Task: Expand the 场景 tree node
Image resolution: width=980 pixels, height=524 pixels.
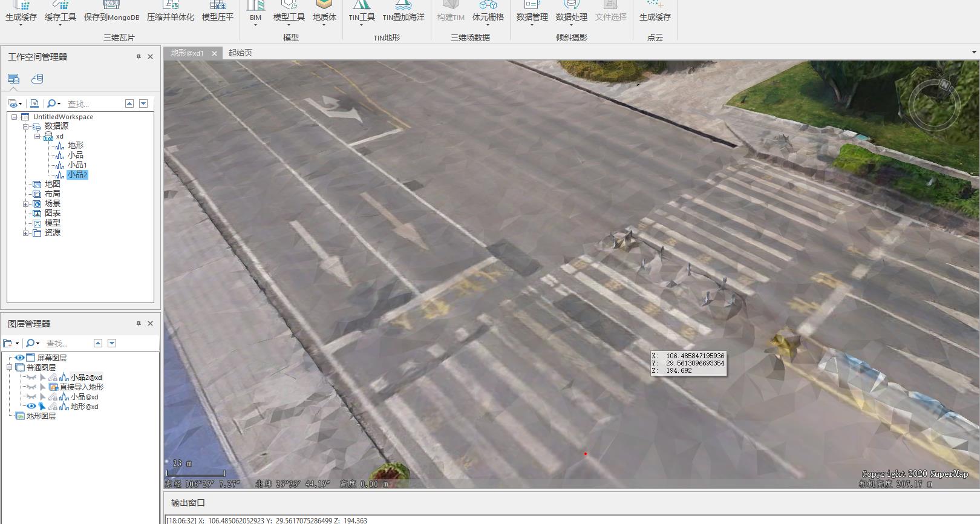Action: point(26,204)
